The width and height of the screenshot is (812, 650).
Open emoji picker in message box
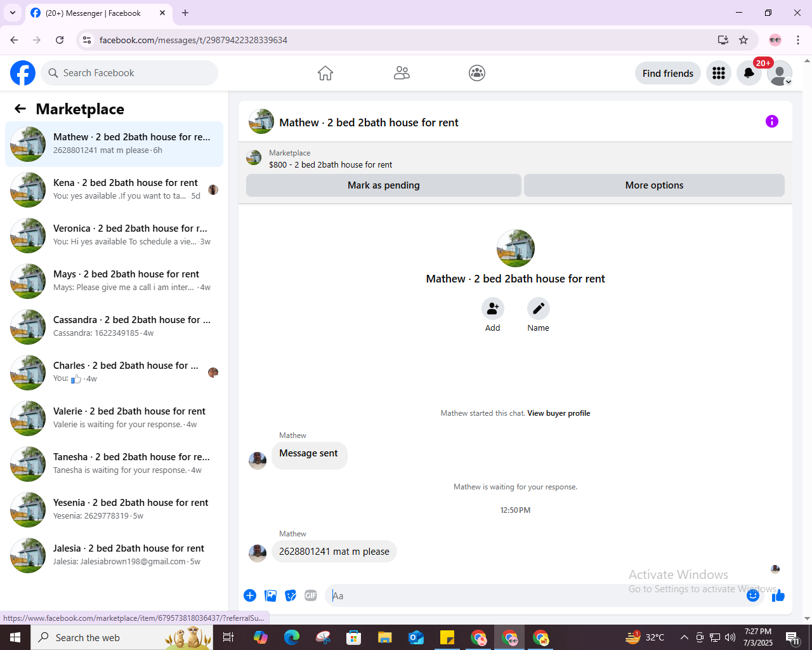coord(753,595)
